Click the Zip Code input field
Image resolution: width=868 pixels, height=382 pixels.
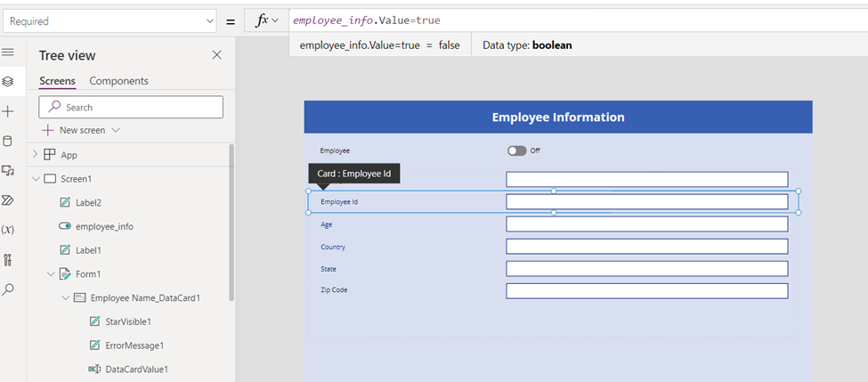pos(646,290)
